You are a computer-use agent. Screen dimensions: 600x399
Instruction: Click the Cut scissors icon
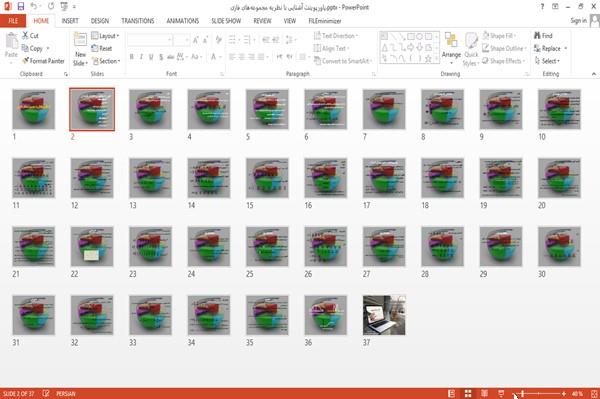[25, 35]
